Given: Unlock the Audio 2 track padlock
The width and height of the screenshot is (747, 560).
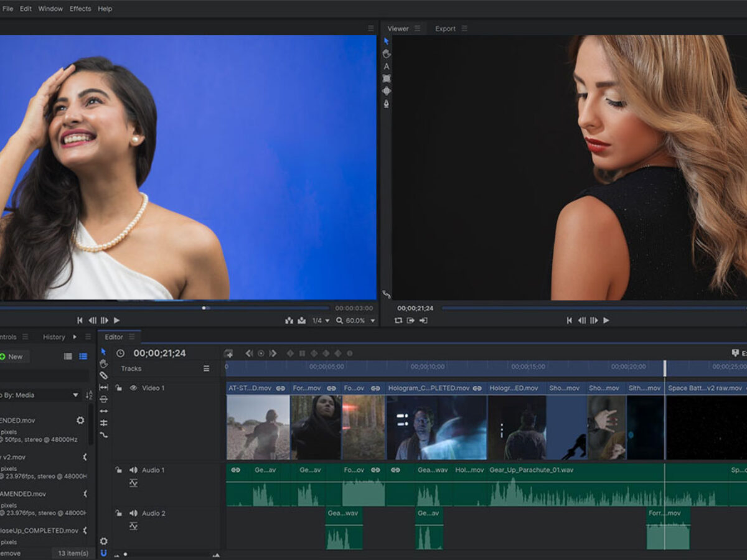Looking at the screenshot, I should [118, 513].
